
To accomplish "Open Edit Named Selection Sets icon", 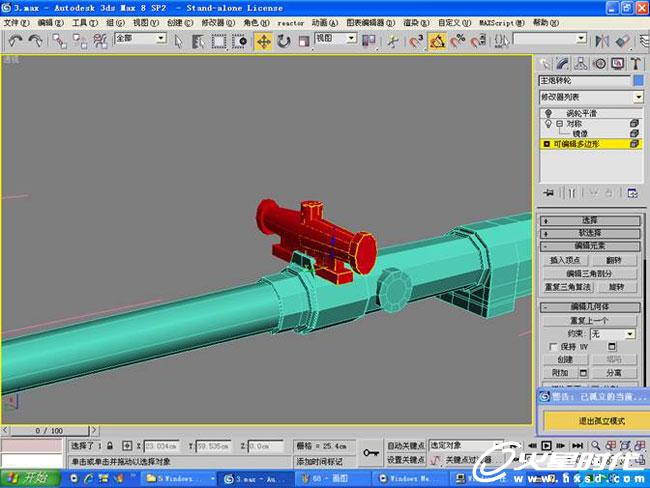I will coord(501,41).
